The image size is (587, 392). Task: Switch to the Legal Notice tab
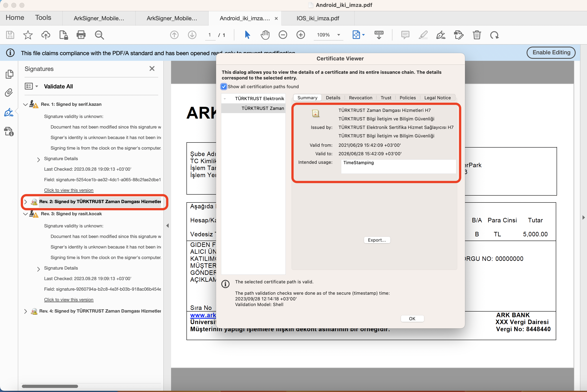click(437, 98)
